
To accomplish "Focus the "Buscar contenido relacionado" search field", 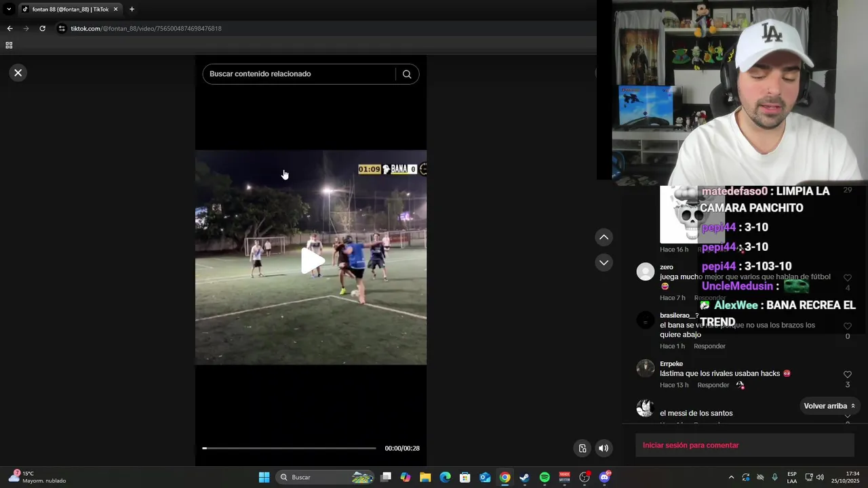I will (298, 74).
